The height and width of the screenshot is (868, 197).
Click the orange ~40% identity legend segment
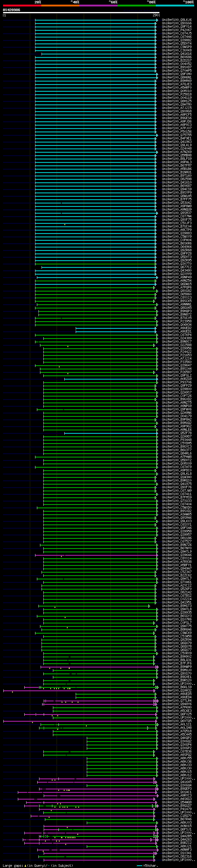click(60, 6)
